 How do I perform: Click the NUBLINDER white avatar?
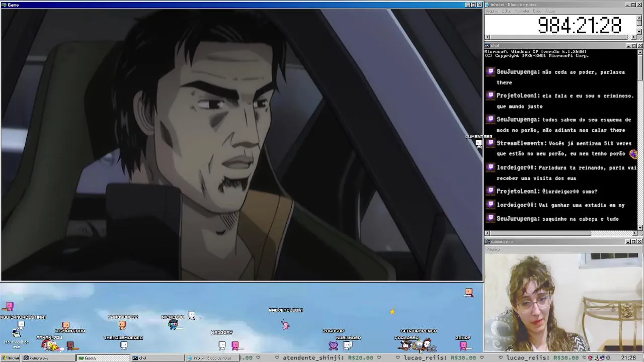(348, 345)
